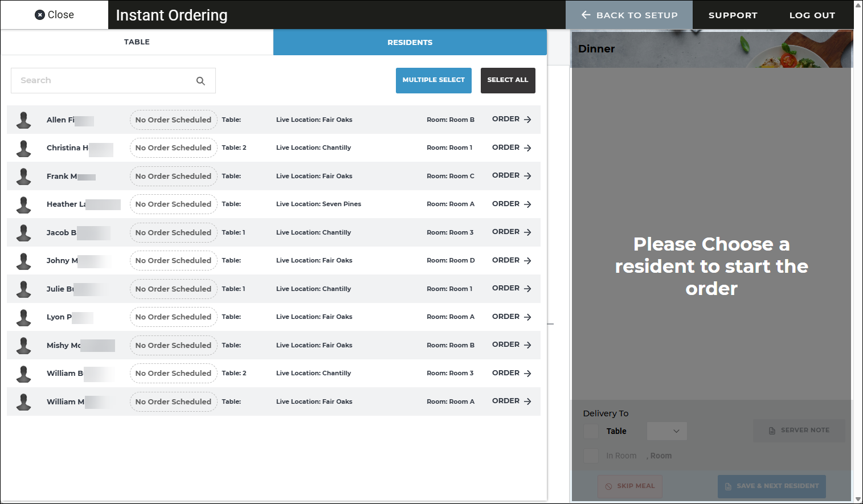This screenshot has height=504, width=863.
Task: Click Live Location: Seven Pines text
Action: tap(318, 204)
